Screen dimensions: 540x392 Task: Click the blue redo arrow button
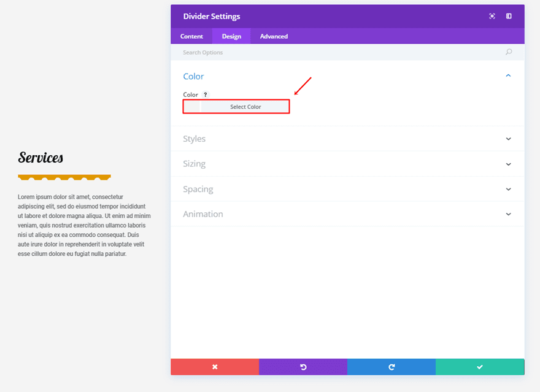coord(391,367)
